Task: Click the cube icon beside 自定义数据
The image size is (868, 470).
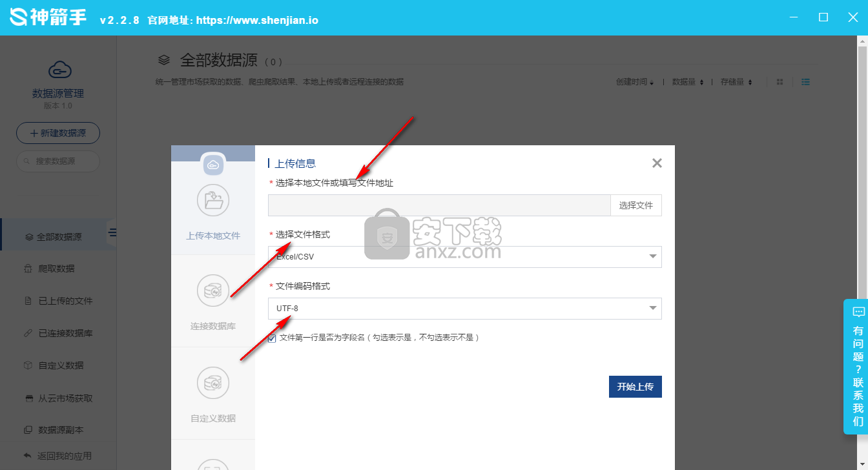Action: tap(28, 365)
